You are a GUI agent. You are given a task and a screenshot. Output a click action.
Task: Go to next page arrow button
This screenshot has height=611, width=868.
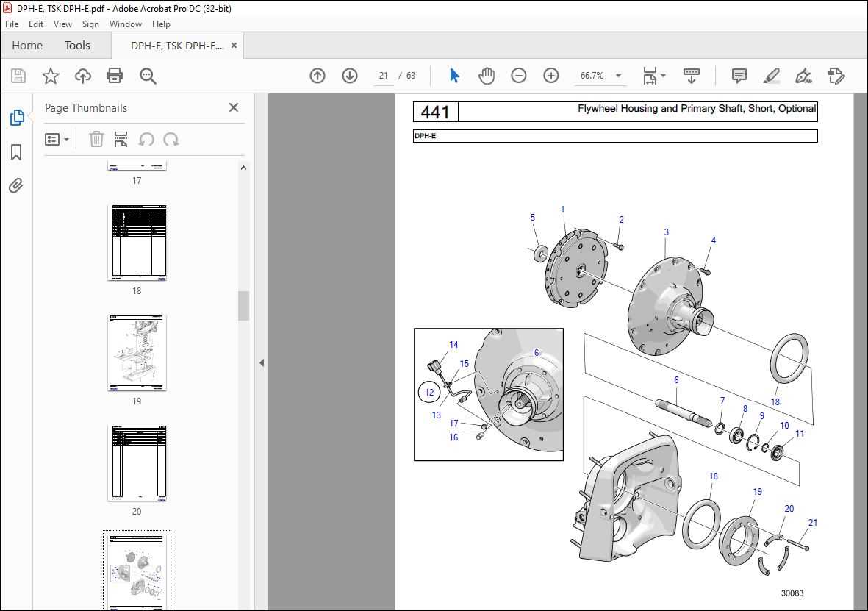point(350,76)
